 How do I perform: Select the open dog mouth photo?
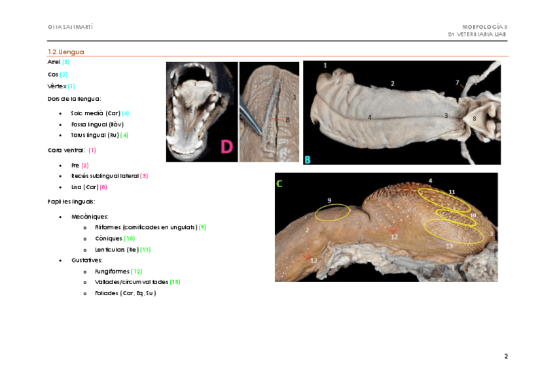202,112
